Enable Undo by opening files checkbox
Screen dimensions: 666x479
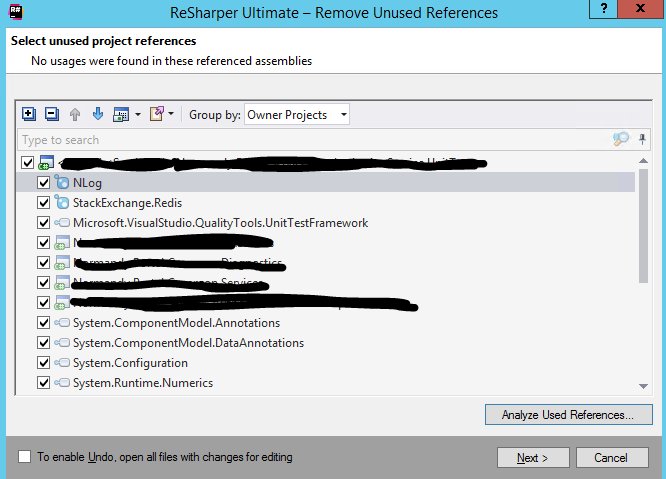(25, 457)
